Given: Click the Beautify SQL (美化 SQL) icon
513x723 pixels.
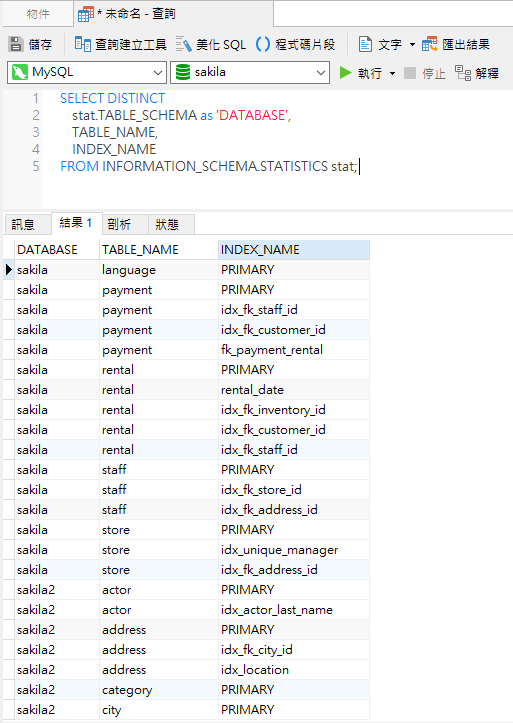Looking at the screenshot, I should click(183, 44).
